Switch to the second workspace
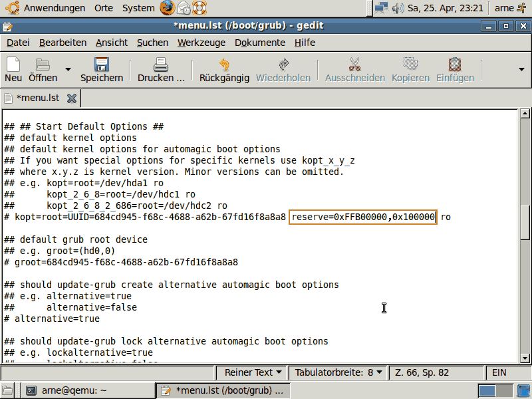Screen dimensions: 532x399 [x=504, y=391]
